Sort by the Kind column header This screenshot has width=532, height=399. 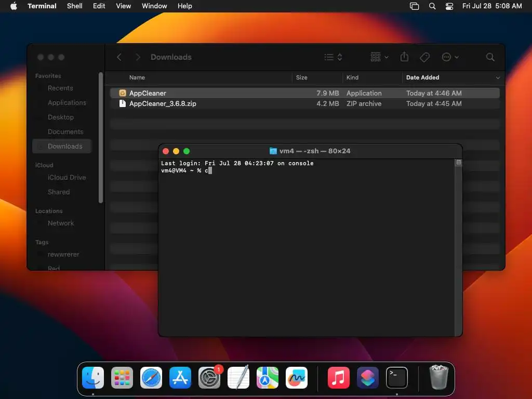point(352,78)
